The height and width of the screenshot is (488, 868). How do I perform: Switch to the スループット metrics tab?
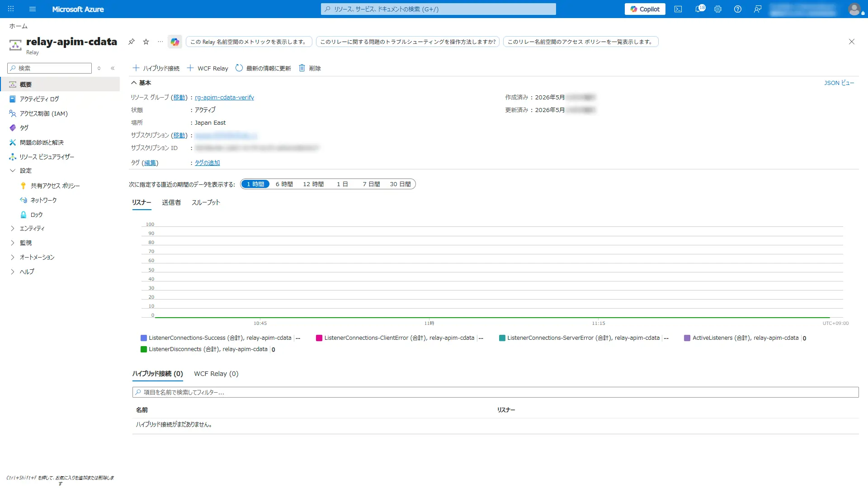click(x=206, y=202)
